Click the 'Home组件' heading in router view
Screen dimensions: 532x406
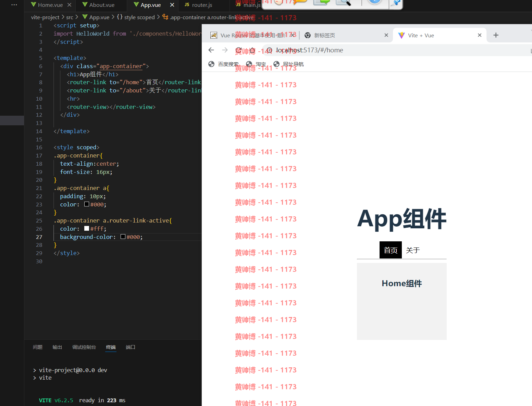click(x=402, y=283)
